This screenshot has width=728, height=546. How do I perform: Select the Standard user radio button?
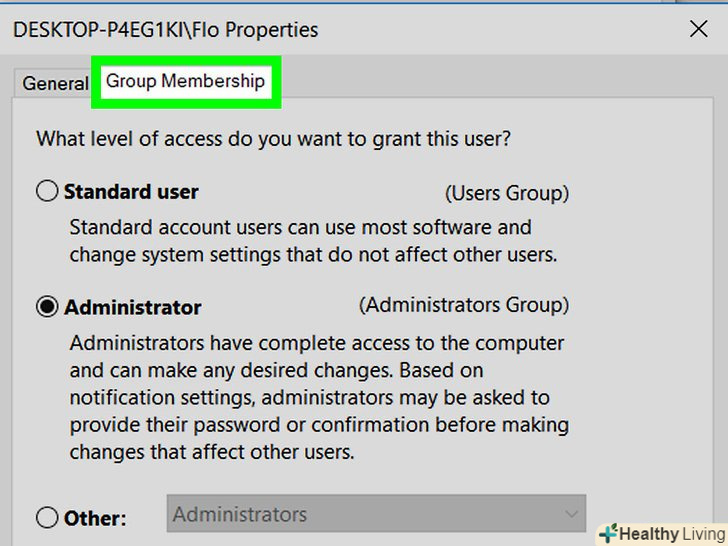click(x=47, y=191)
